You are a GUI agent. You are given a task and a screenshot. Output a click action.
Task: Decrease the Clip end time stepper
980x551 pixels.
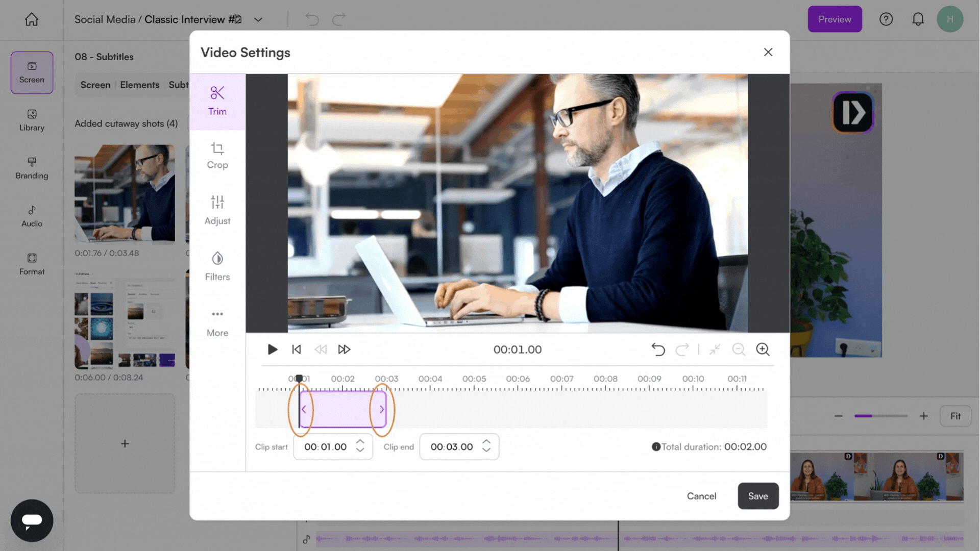click(486, 451)
